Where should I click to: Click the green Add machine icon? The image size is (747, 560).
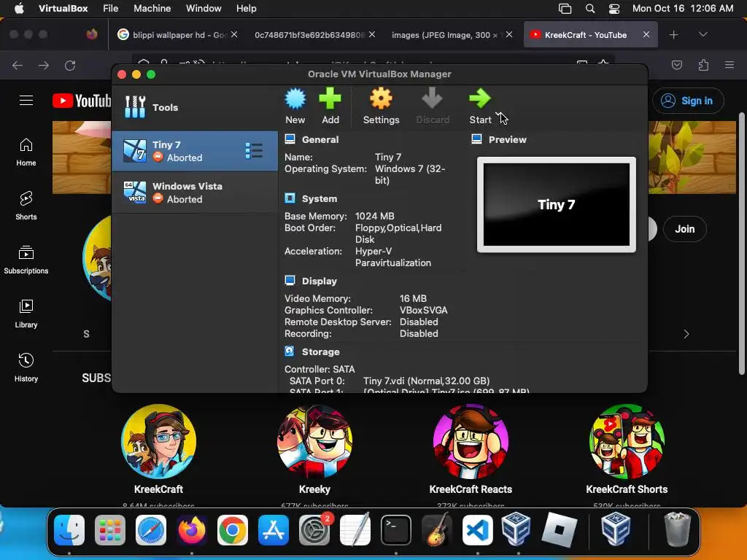(x=330, y=106)
